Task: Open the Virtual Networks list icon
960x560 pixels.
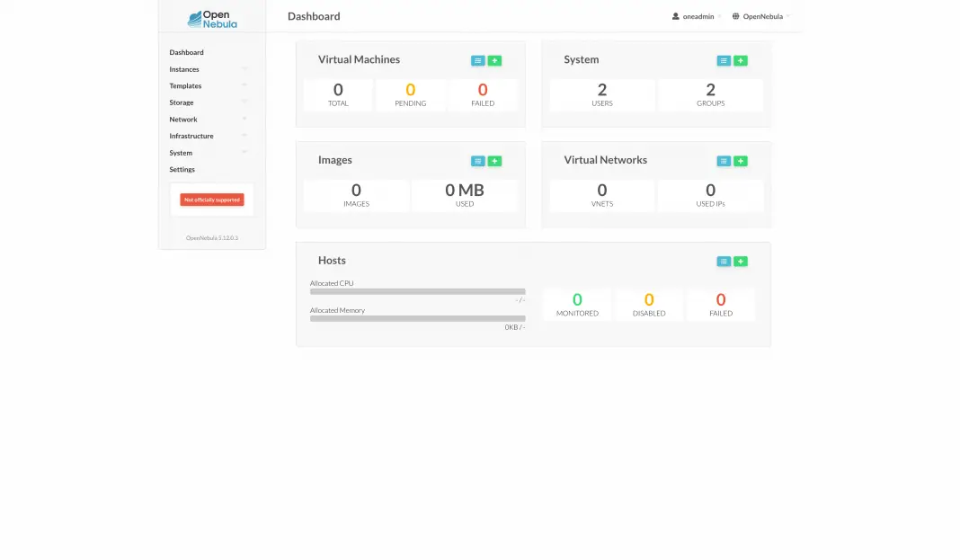Action: coord(724,162)
